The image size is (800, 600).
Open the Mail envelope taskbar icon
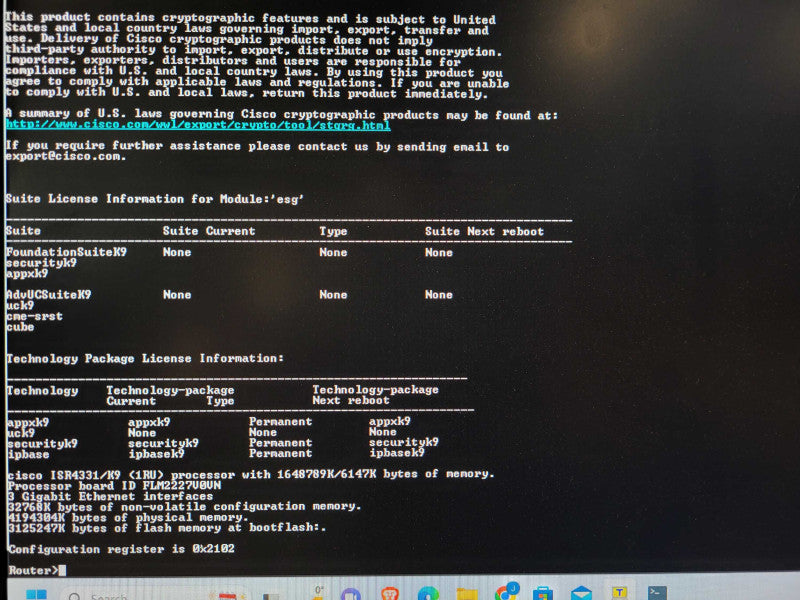[581, 594]
